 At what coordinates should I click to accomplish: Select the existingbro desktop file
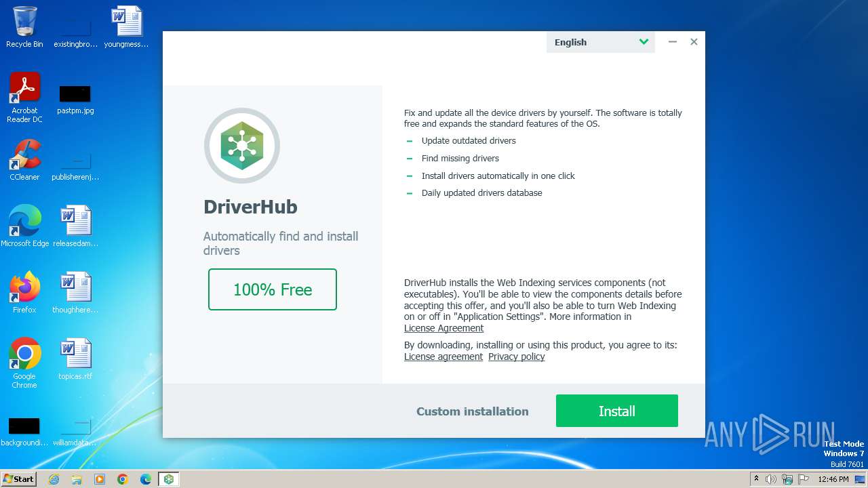click(x=75, y=33)
